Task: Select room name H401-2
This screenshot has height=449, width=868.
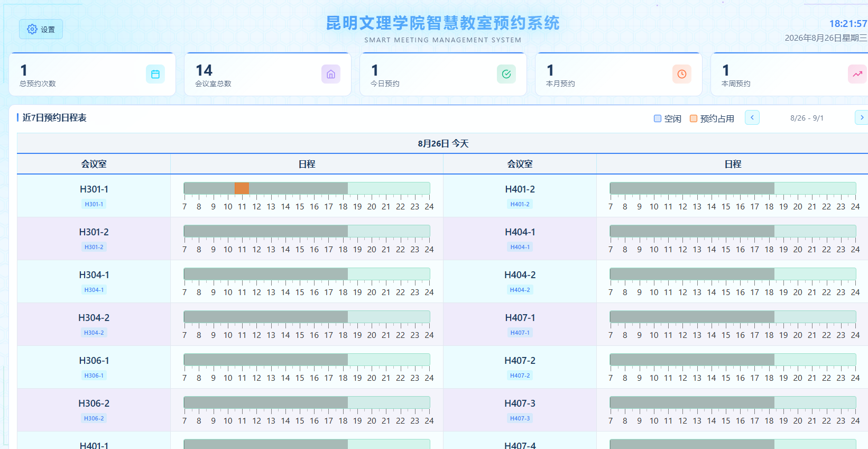Action: pyautogui.click(x=520, y=189)
